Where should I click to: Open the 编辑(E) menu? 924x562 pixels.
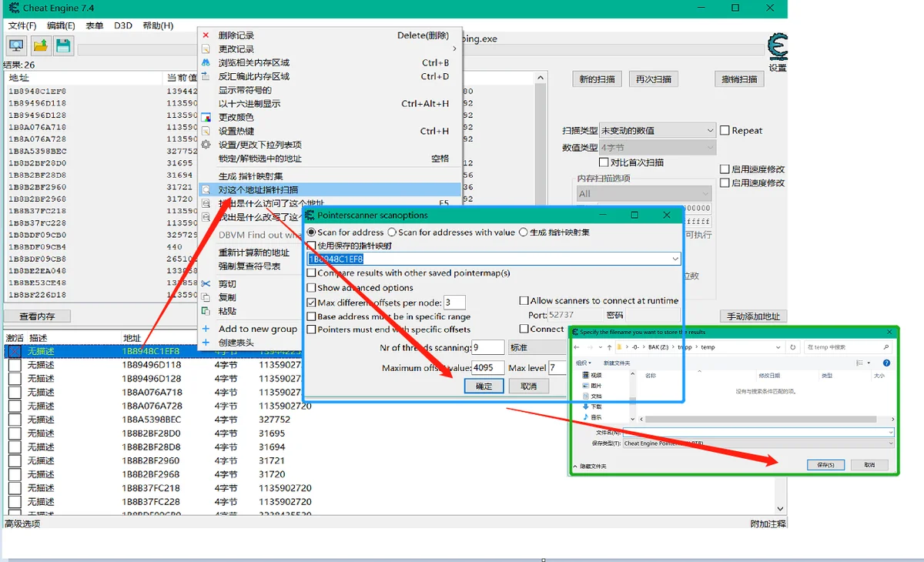(61, 25)
